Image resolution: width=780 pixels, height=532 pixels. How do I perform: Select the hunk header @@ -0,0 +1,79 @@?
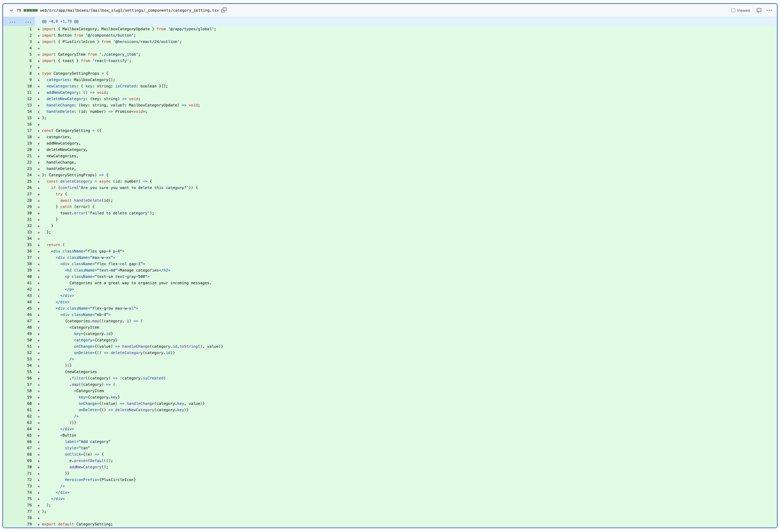[x=60, y=22]
